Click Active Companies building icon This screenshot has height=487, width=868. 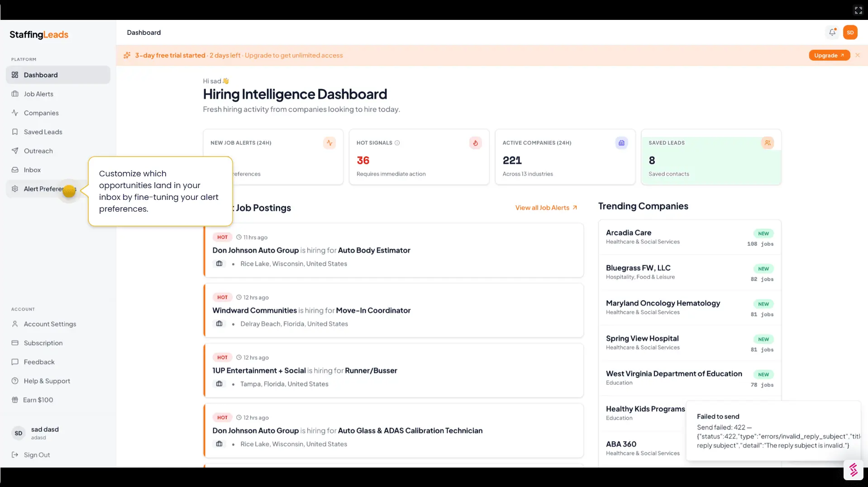(621, 143)
